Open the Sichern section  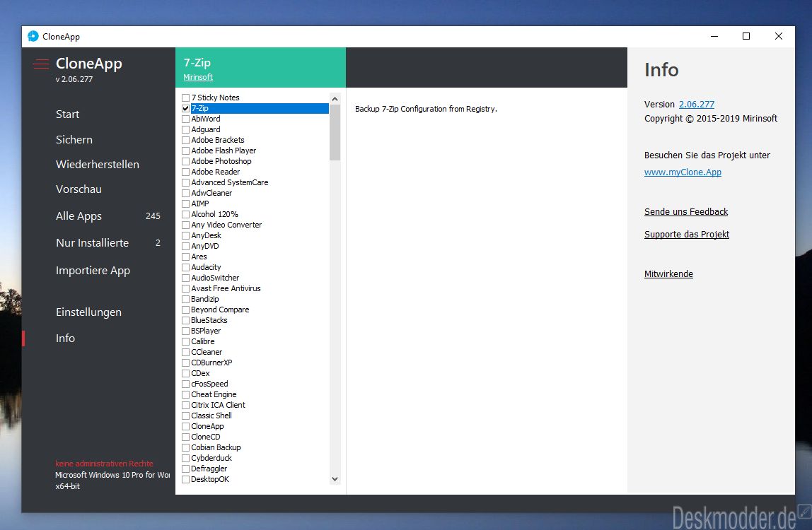click(74, 140)
